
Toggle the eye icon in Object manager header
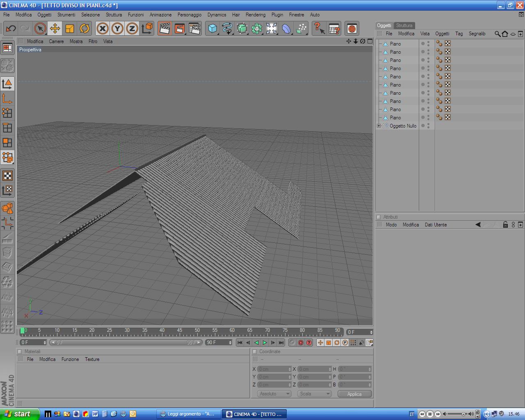[513, 34]
